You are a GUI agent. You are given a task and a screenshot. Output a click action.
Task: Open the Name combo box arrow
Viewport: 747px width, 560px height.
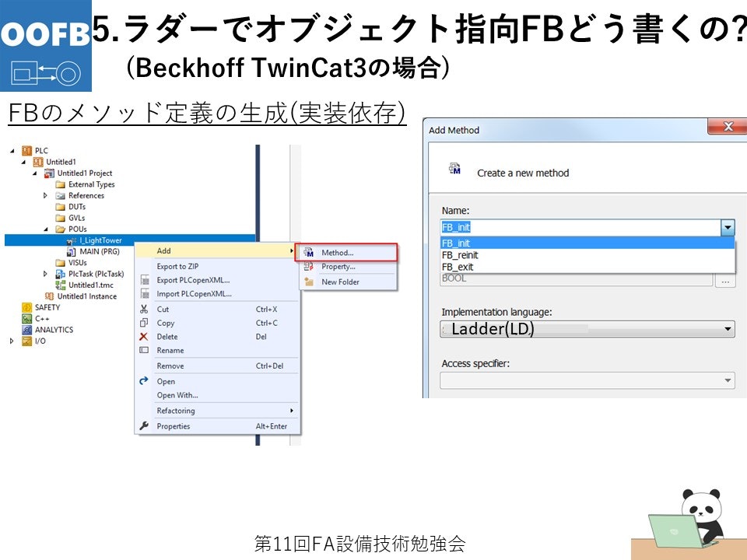point(728,228)
